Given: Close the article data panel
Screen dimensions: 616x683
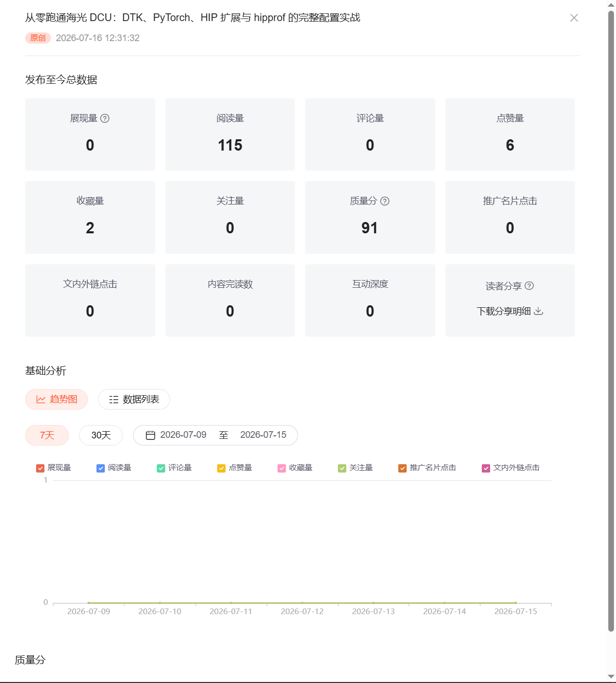Looking at the screenshot, I should (x=574, y=18).
